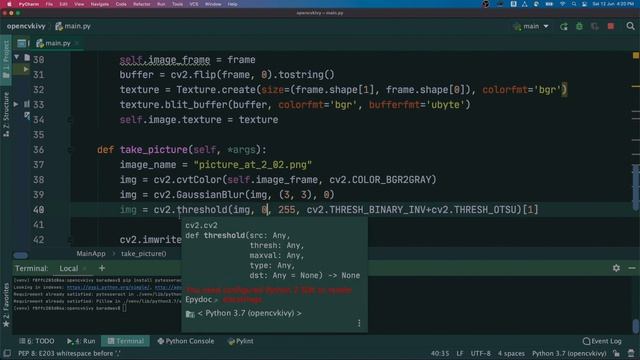Open Terminal settings gear icon
The height and width of the screenshot is (360, 640).
click(616, 268)
